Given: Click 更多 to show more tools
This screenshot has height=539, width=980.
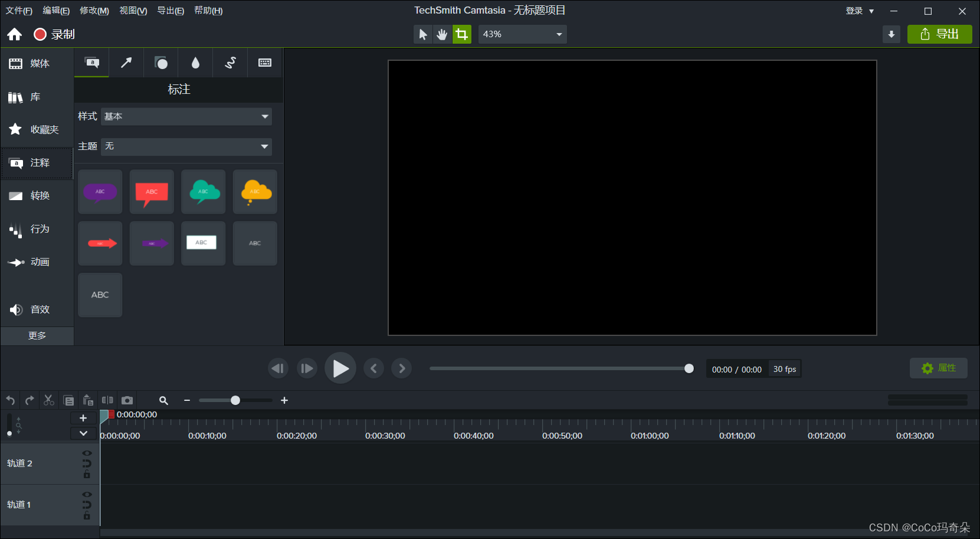Looking at the screenshot, I should 37,335.
